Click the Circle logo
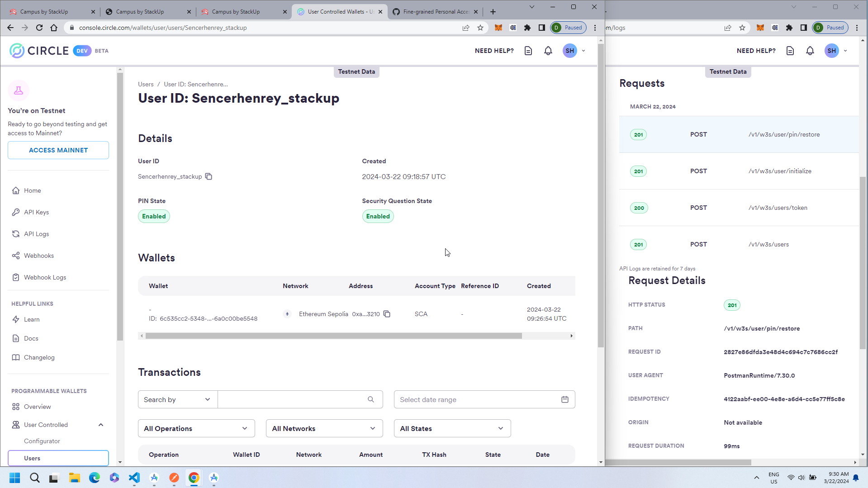868x488 pixels. click(x=39, y=51)
